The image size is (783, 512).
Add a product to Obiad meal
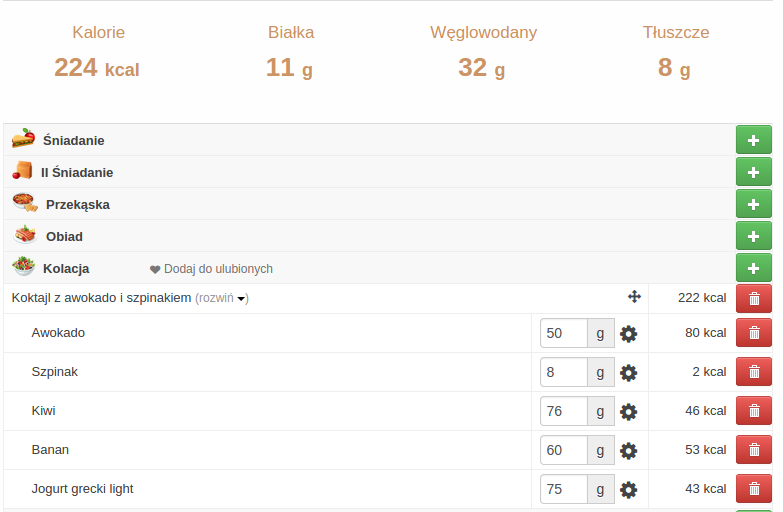(x=754, y=236)
